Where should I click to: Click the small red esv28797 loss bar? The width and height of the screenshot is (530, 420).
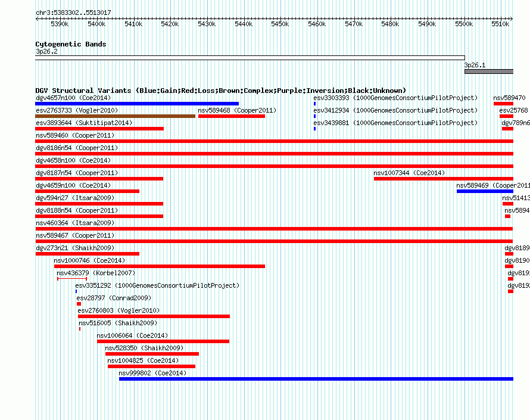pyautogui.click(x=79, y=304)
